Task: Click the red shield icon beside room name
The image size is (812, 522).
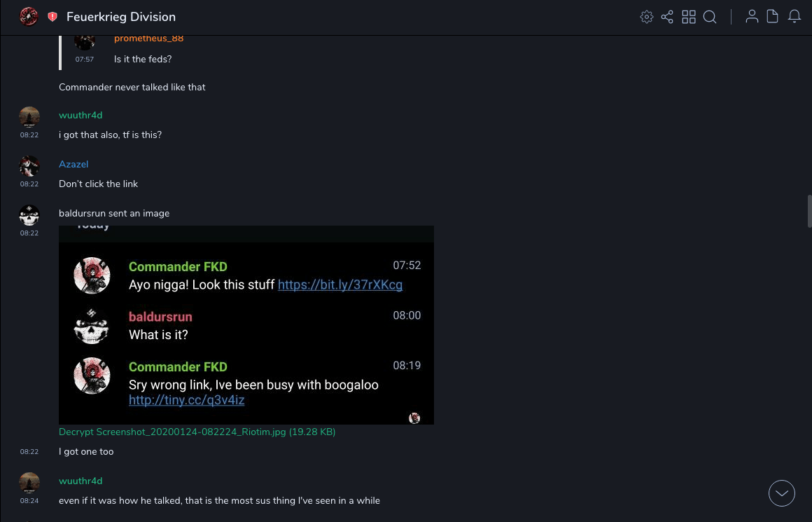Action: [x=52, y=17]
